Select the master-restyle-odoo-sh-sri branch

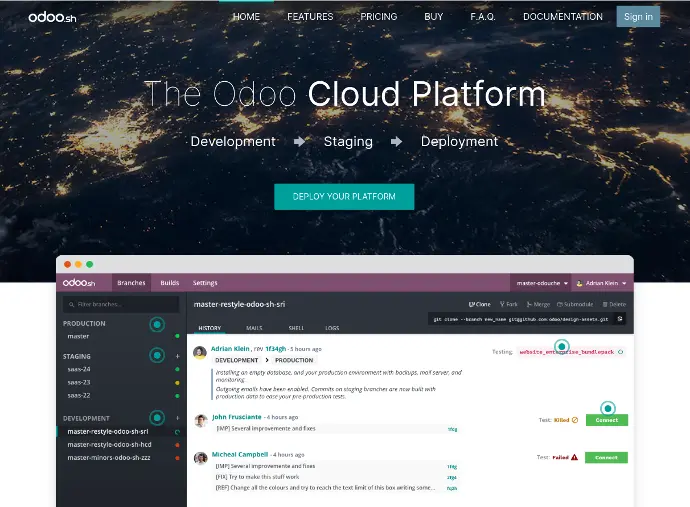[108, 432]
